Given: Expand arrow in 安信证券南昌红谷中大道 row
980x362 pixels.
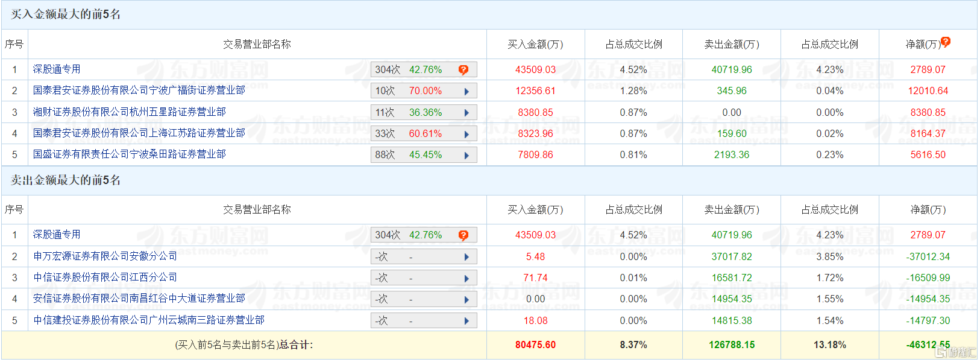Looking at the screenshot, I should [x=466, y=300].
